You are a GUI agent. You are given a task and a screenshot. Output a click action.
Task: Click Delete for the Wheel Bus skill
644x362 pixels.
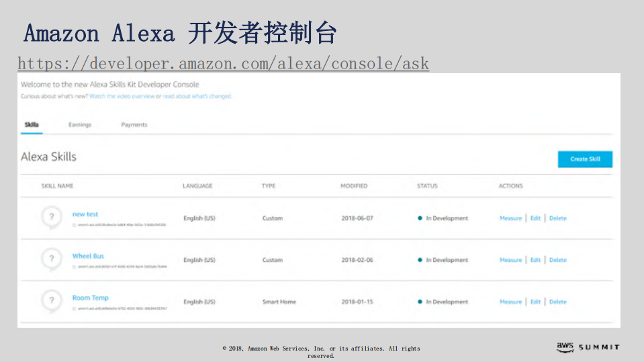558,260
